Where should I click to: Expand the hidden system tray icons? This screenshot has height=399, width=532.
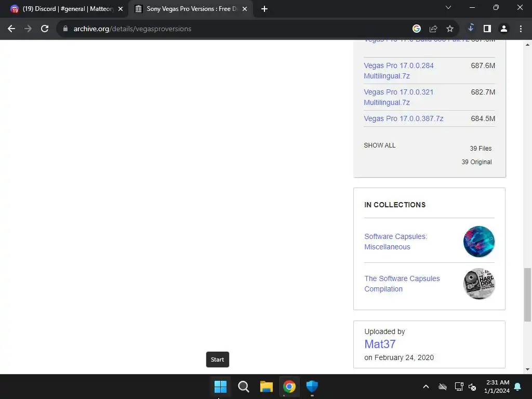tap(426, 387)
